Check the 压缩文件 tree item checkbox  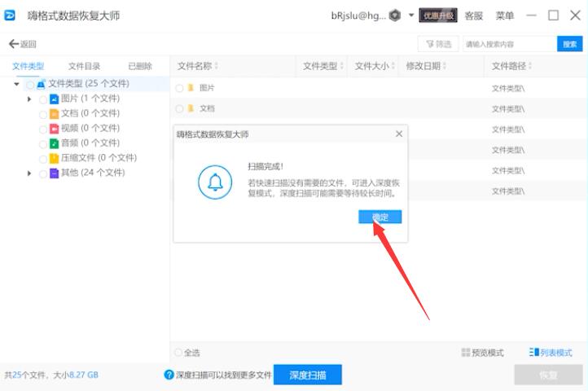(43, 159)
